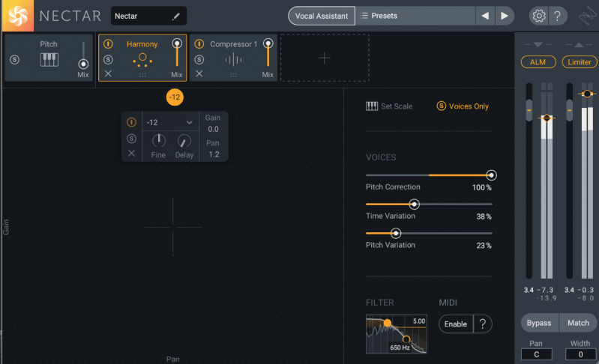The image size is (599, 364).
Task: Click the input gain fader handle
Action: coord(529,110)
